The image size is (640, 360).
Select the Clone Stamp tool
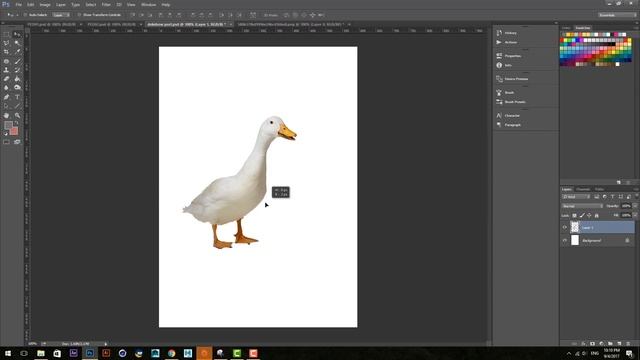tap(6, 70)
